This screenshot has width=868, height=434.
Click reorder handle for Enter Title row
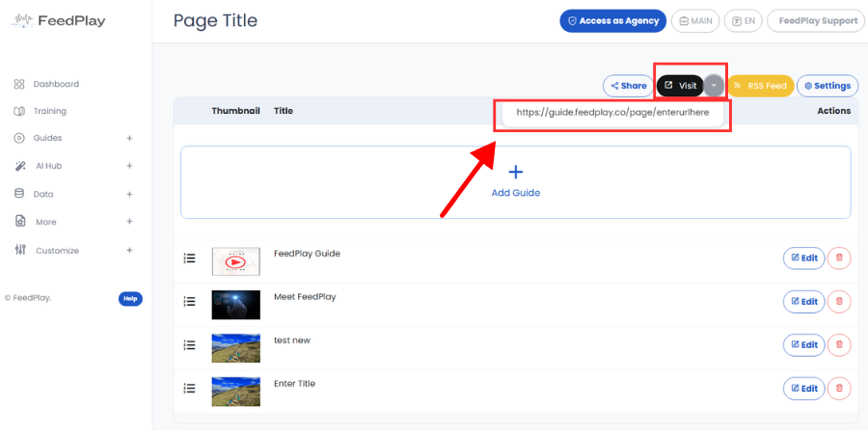pyautogui.click(x=189, y=388)
